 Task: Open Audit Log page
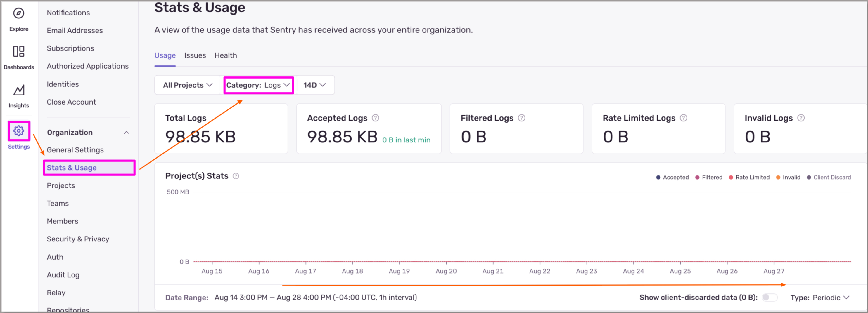(63, 275)
